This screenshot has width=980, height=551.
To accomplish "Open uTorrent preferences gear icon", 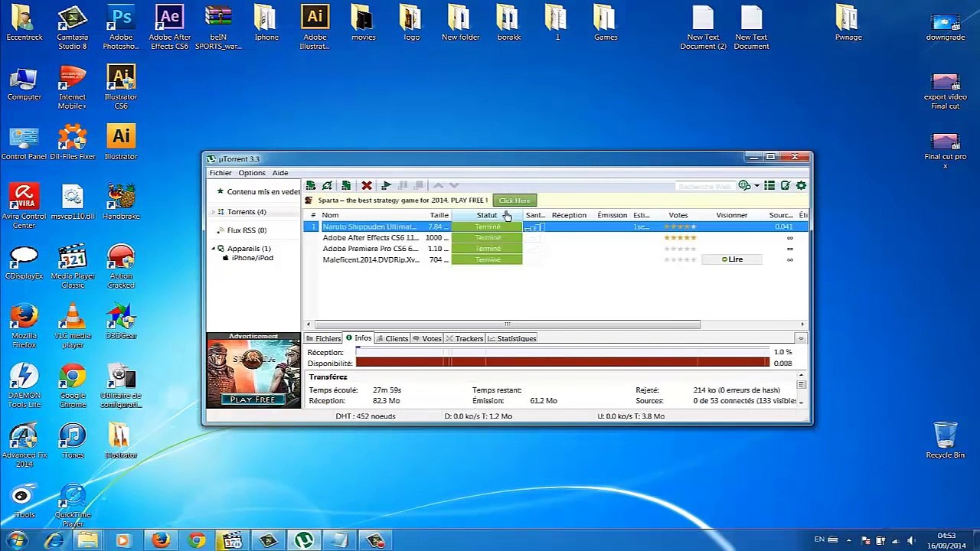I will 801,185.
